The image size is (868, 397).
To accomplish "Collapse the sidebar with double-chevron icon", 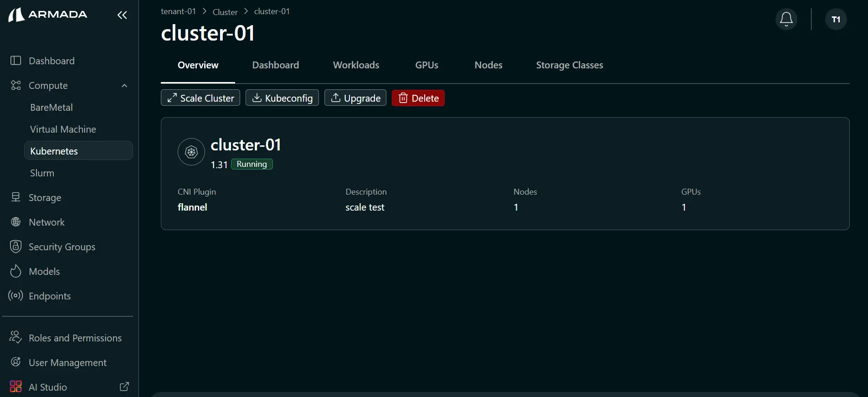I will point(122,15).
